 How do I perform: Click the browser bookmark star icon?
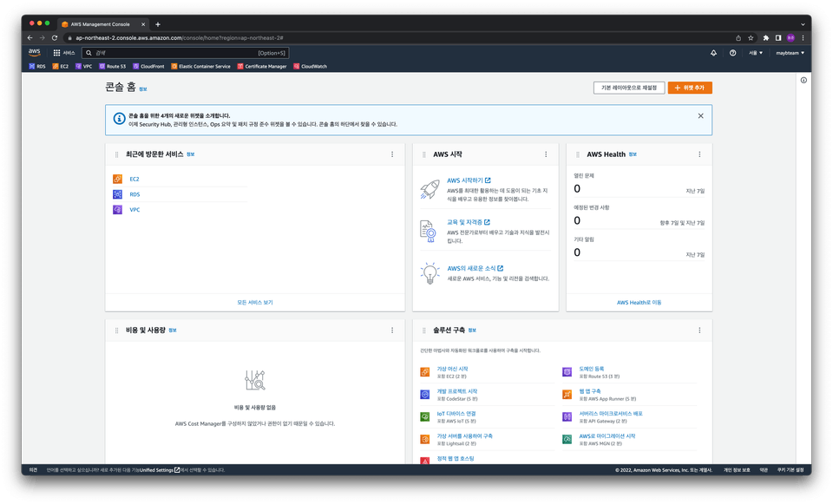[751, 37]
